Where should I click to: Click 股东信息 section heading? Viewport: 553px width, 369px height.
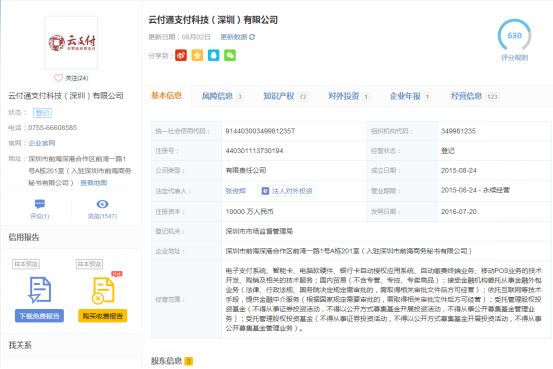pyautogui.click(x=166, y=361)
